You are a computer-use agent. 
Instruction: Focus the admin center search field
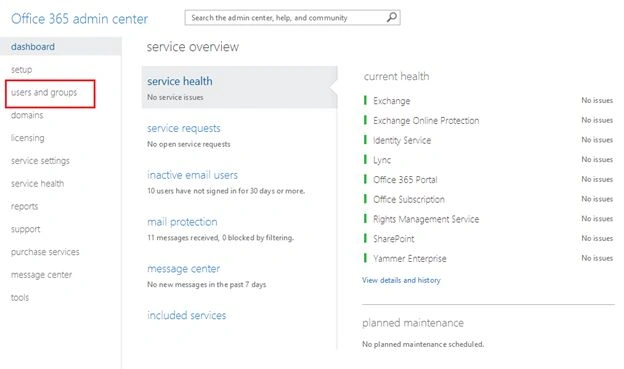[x=292, y=18]
